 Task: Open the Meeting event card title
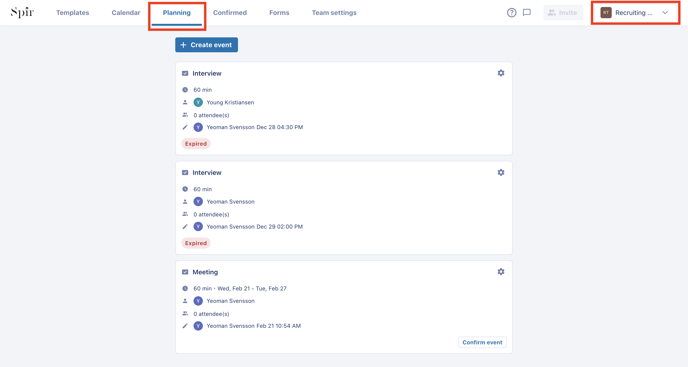205,272
